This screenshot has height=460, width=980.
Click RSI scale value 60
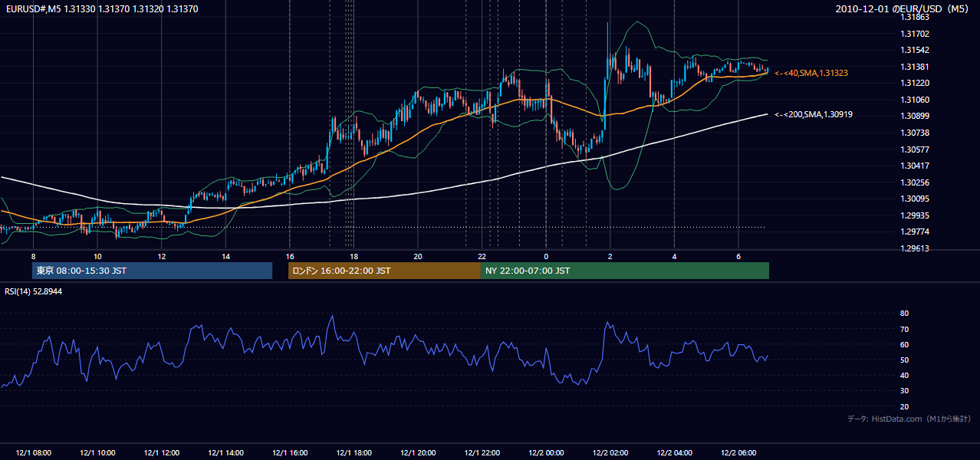click(x=904, y=344)
